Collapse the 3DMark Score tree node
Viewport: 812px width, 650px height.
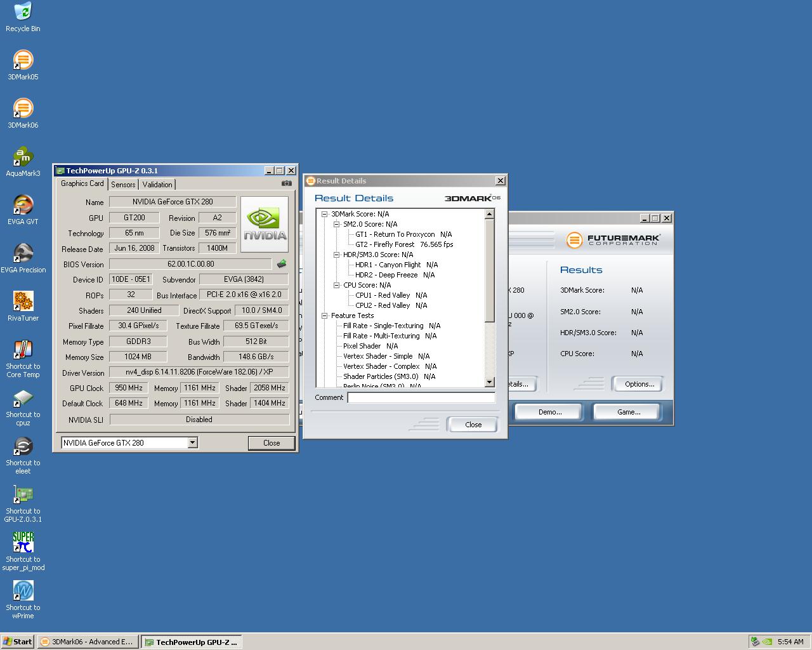pos(324,214)
